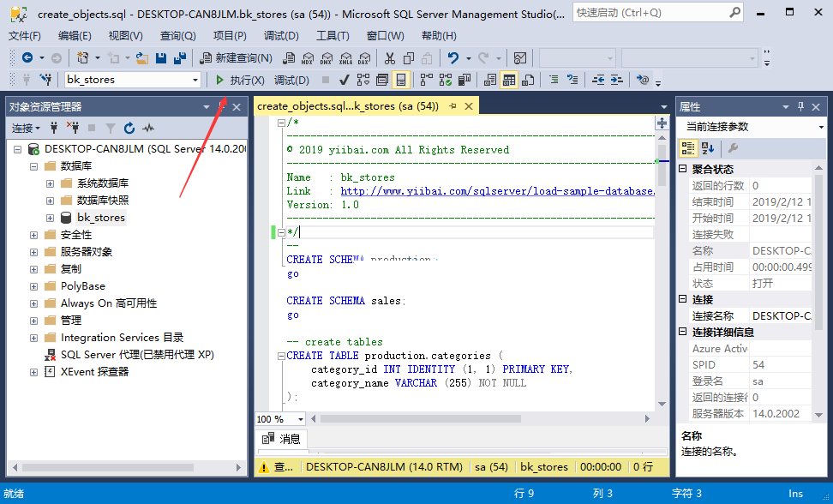Toggle Results to Grid toolbar button
Viewport: 833px width, 504px height.
[508, 81]
